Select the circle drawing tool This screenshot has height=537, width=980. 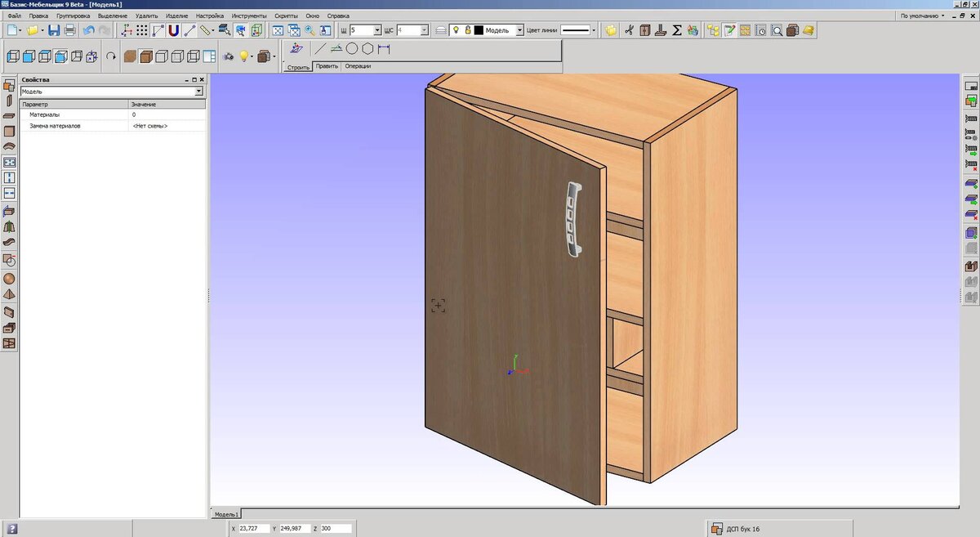click(x=352, y=49)
